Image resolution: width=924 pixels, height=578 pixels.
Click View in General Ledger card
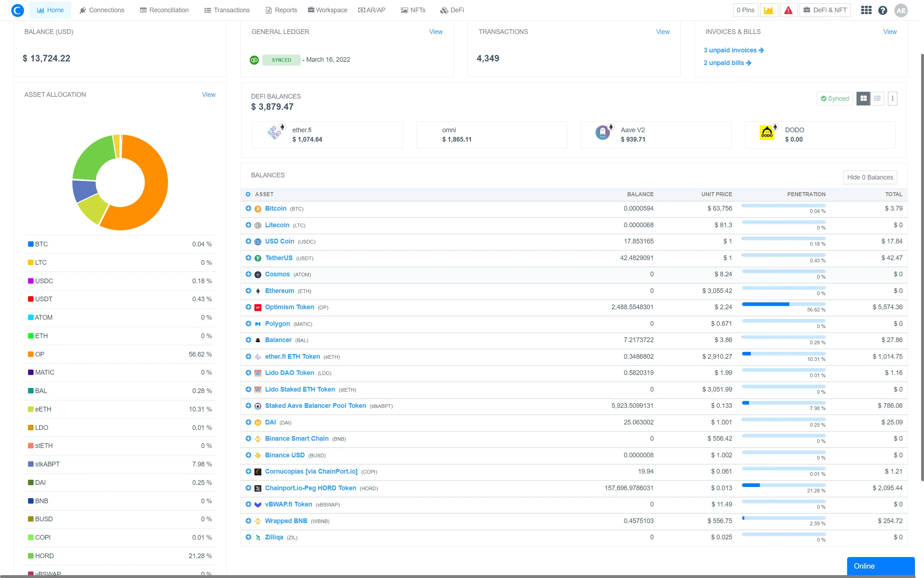point(436,32)
